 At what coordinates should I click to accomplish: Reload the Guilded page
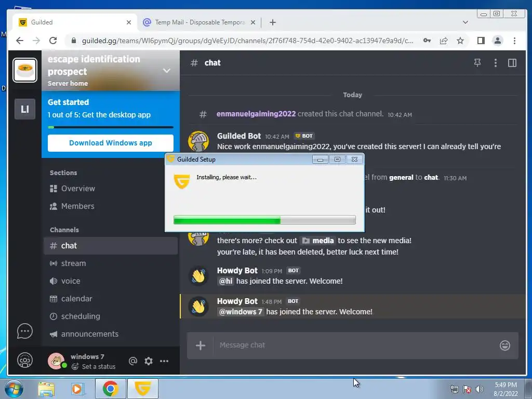coord(53,41)
